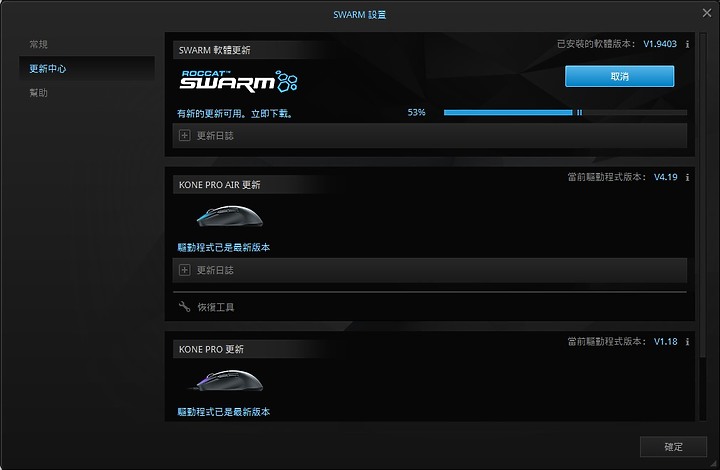Click the V1.18 driver version

point(665,341)
